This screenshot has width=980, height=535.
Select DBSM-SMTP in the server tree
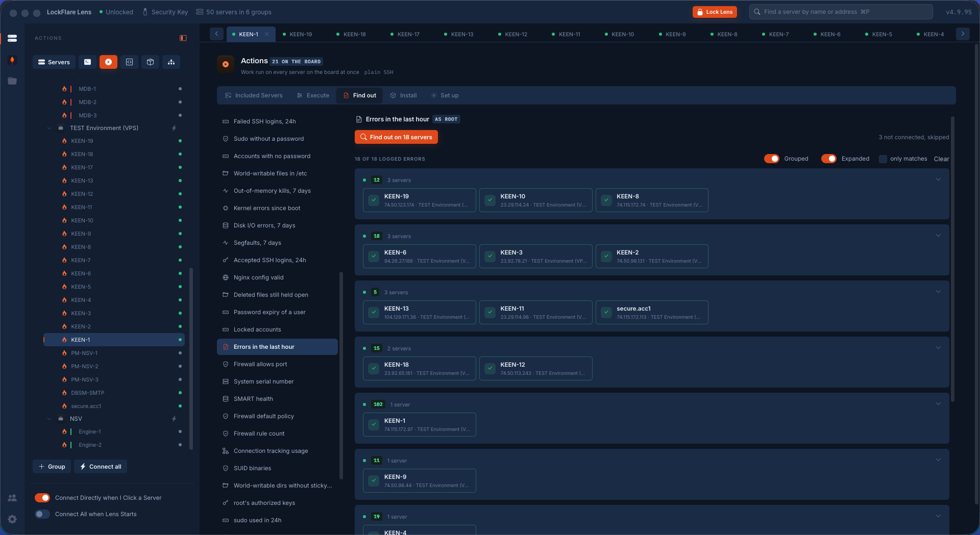coord(114,393)
